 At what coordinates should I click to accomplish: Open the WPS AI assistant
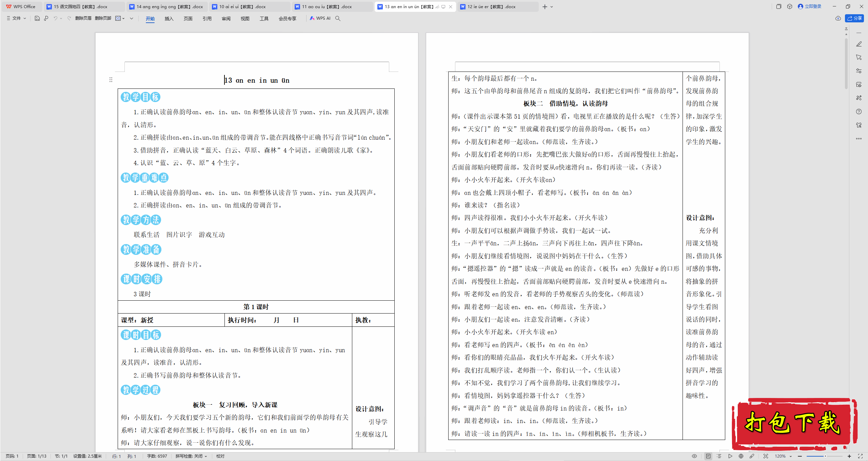click(x=320, y=18)
